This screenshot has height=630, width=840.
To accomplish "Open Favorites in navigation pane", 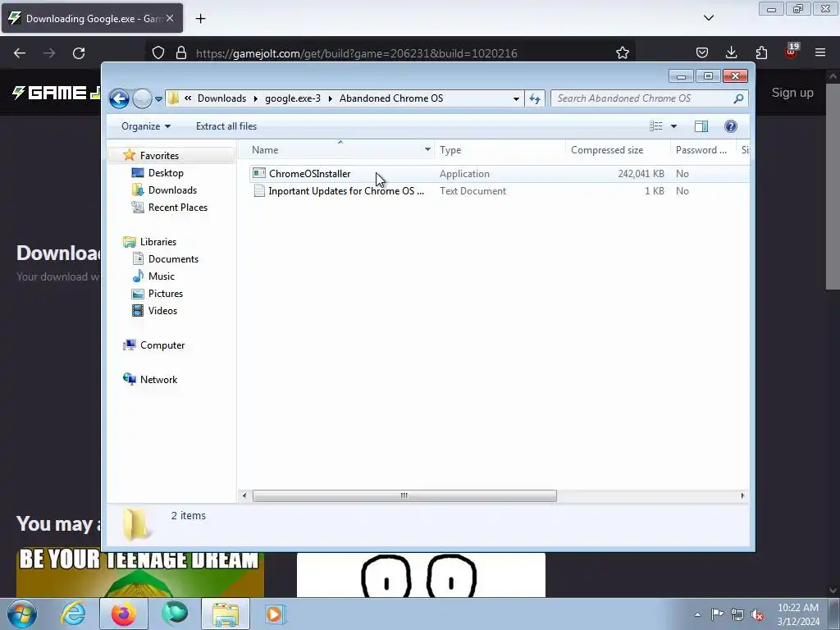I will (x=159, y=156).
